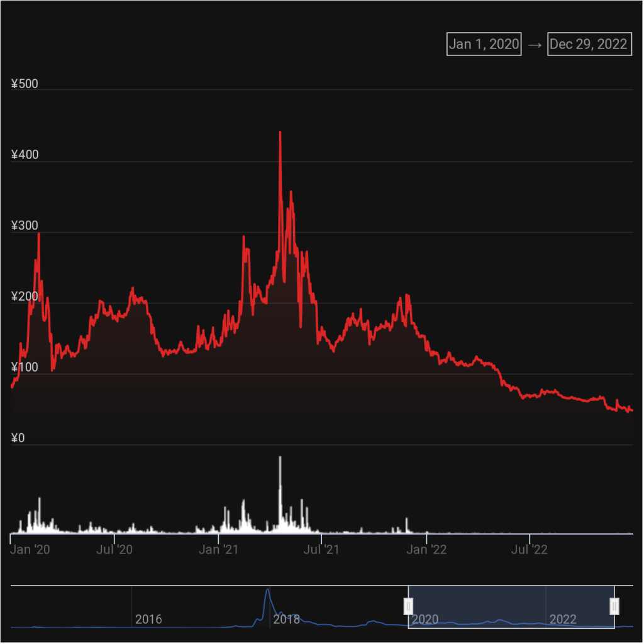Click the right range handle of the navigator
Image resolution: width=644 pixels, height=644 pixels.
[614, 607]
